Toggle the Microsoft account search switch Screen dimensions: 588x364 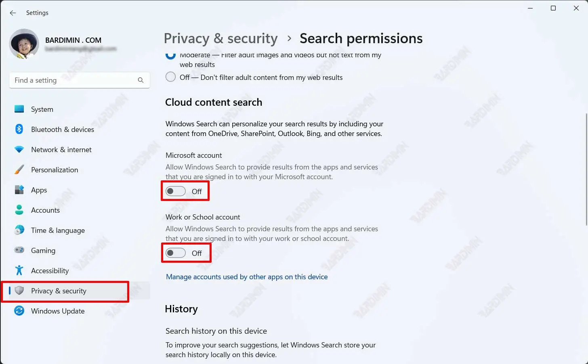tap(176, 191)
